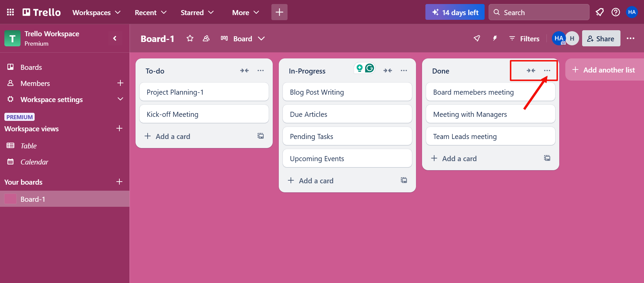Star Board-1 with the star icon
644x283 pixels.
190,39
